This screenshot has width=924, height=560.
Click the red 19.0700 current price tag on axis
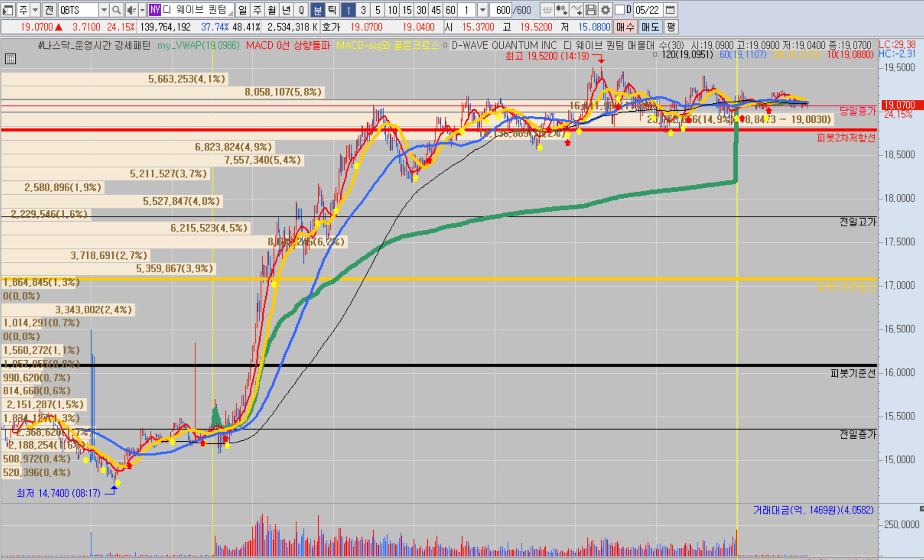pyautogui.click(x=900, y=105)
